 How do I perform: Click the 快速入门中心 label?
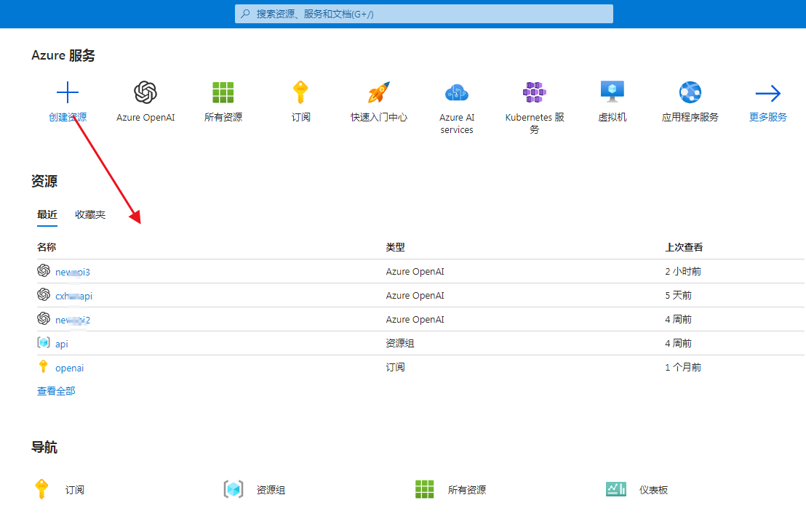coord(379,117)
